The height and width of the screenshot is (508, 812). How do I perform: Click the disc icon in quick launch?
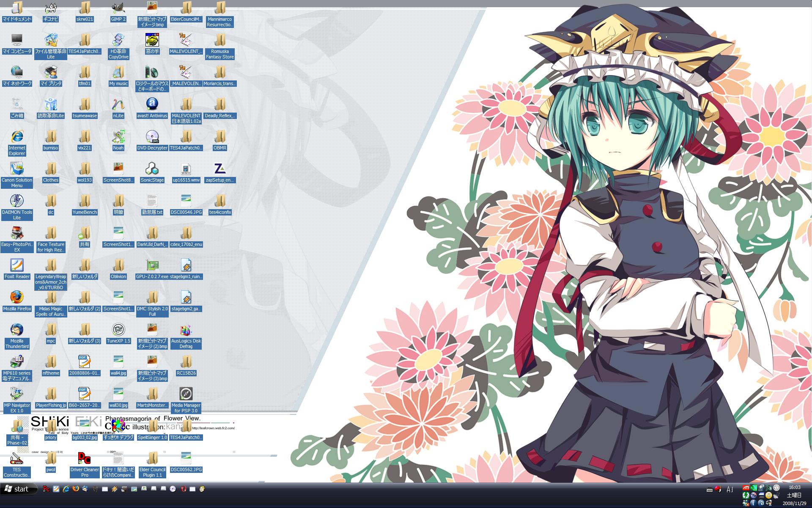pos(173,489)
